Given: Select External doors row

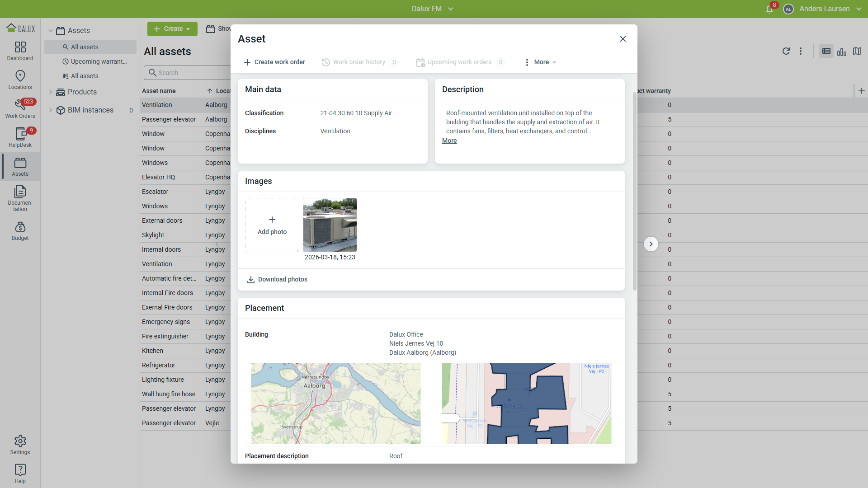Looking at the screenshot, I should tap(185, 221).
